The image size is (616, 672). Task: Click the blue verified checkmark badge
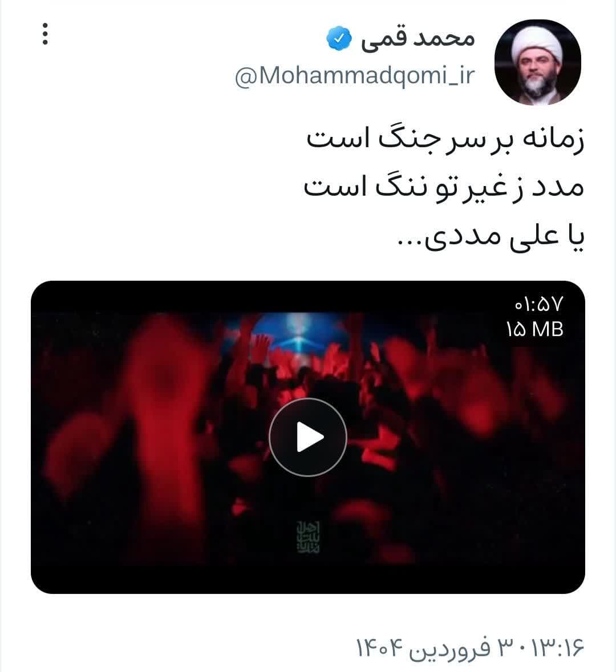(x=338, y=39)
